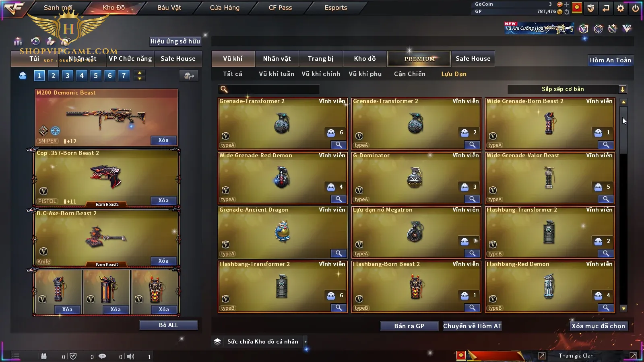Select bag slot number 5
644x362 pixels.
[95, 75]
